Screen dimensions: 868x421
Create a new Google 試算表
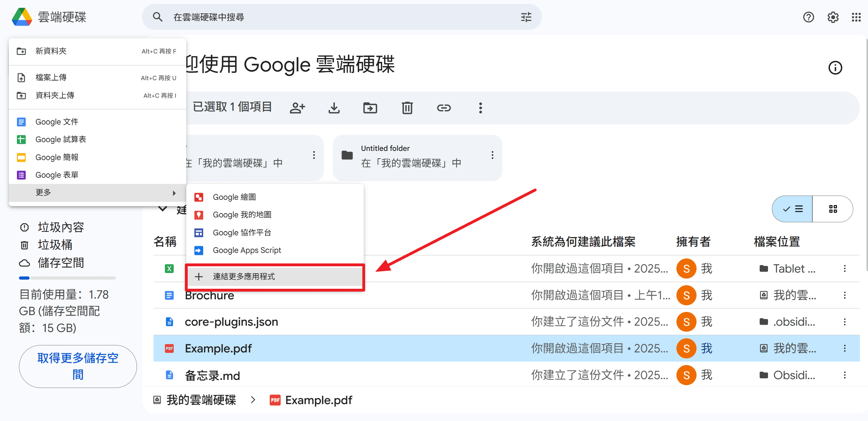pos(97,139)
